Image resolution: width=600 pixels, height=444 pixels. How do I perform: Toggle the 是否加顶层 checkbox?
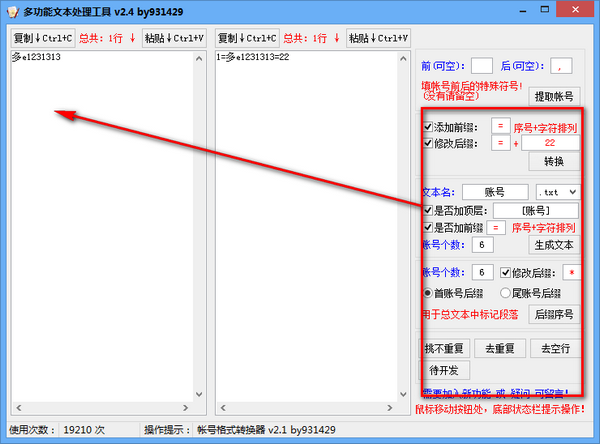(429, 211)
